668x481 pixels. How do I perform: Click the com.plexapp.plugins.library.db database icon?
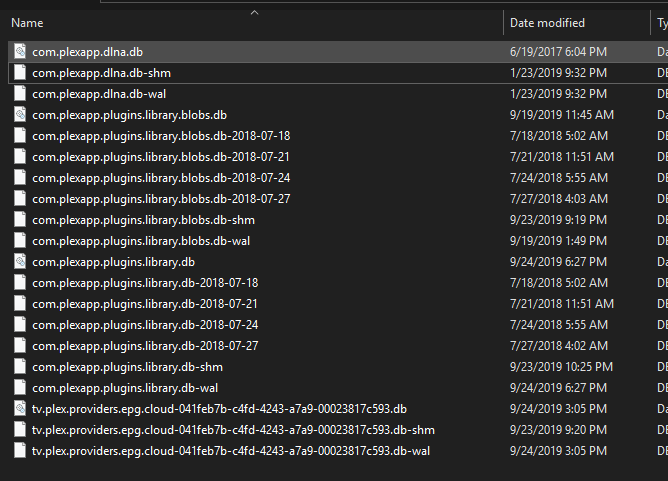20,262
